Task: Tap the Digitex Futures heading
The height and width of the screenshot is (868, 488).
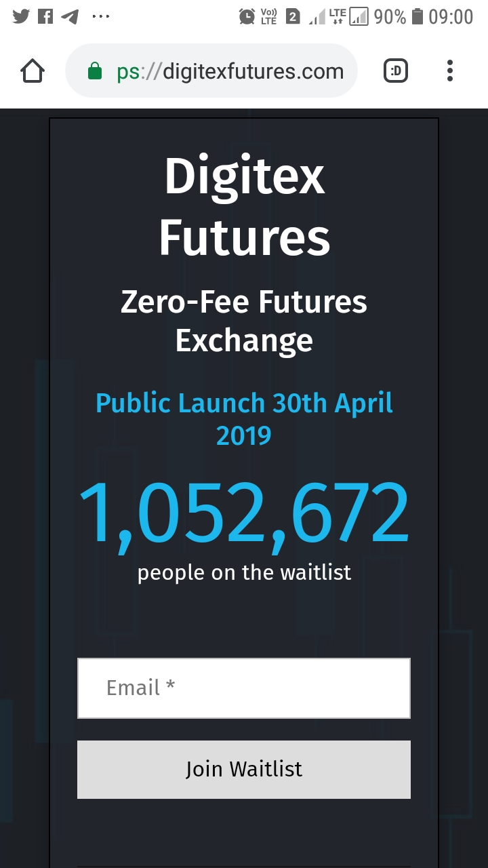Action: (244, 206)
